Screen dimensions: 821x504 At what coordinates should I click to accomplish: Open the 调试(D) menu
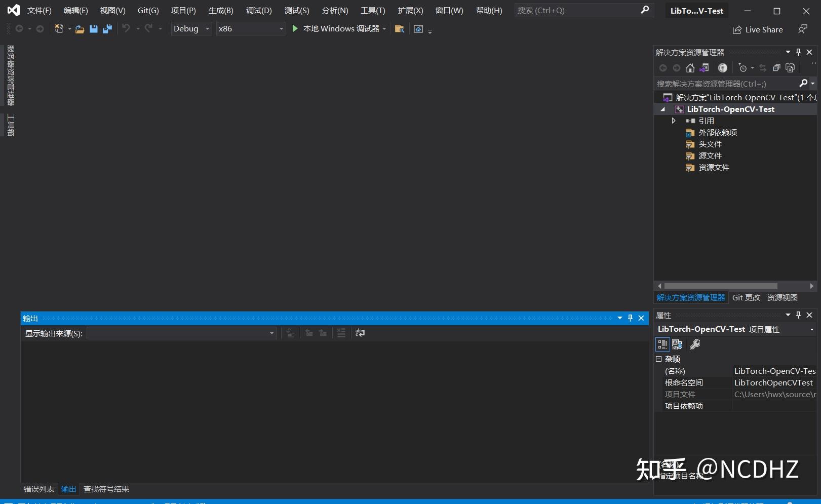pos(258,10)
